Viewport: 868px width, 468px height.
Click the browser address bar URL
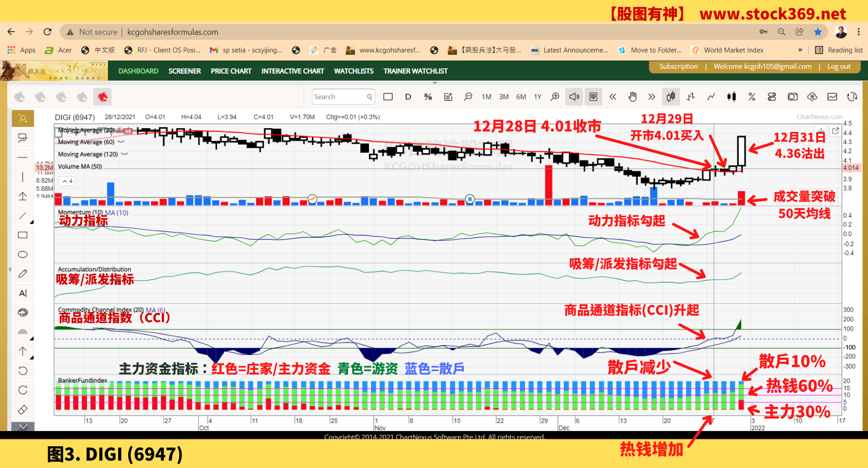(173, 32)
